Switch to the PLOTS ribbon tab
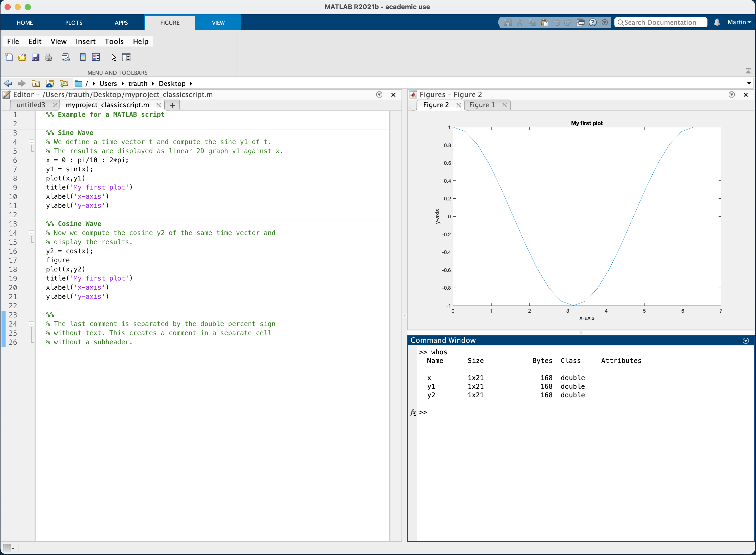Screen dimensions: 756x555 coord(74,22)
